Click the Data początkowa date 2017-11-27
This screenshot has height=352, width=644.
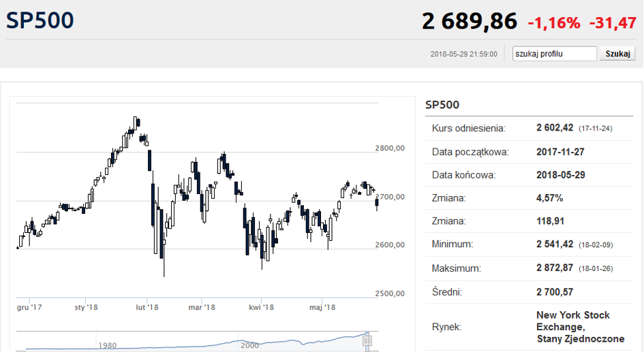coord(560,152)
